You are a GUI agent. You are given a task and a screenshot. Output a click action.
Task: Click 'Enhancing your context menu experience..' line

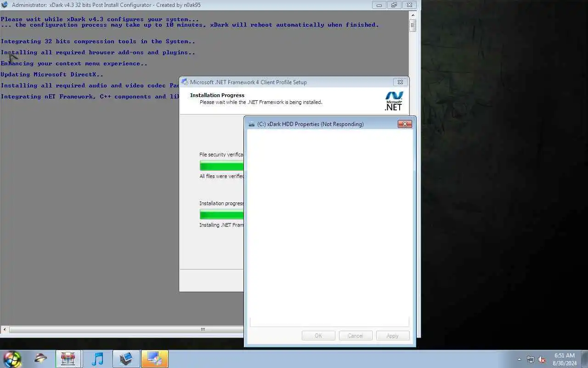(74, 63)
